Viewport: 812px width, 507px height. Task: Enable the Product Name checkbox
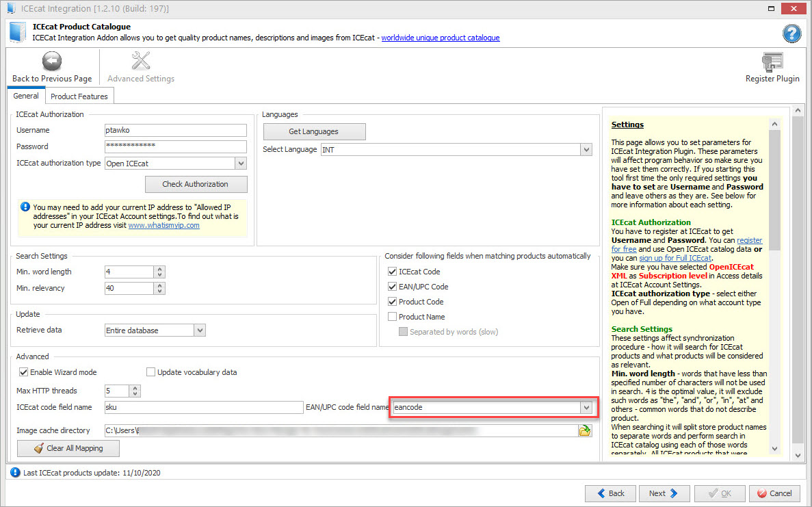click(x=392, y=316)
